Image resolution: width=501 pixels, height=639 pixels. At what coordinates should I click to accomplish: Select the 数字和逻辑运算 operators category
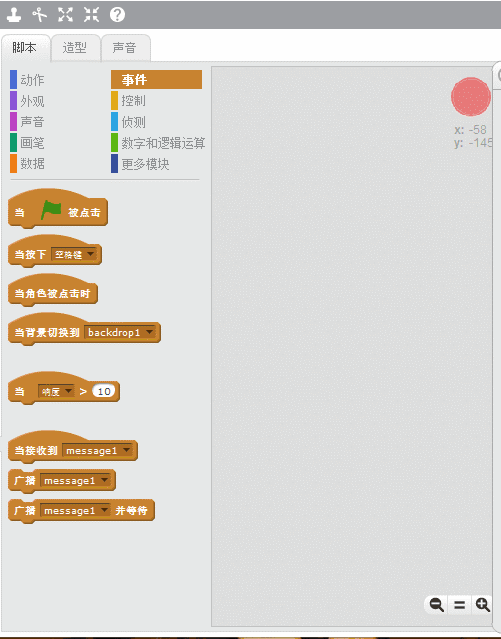click(x=158, y=143)
